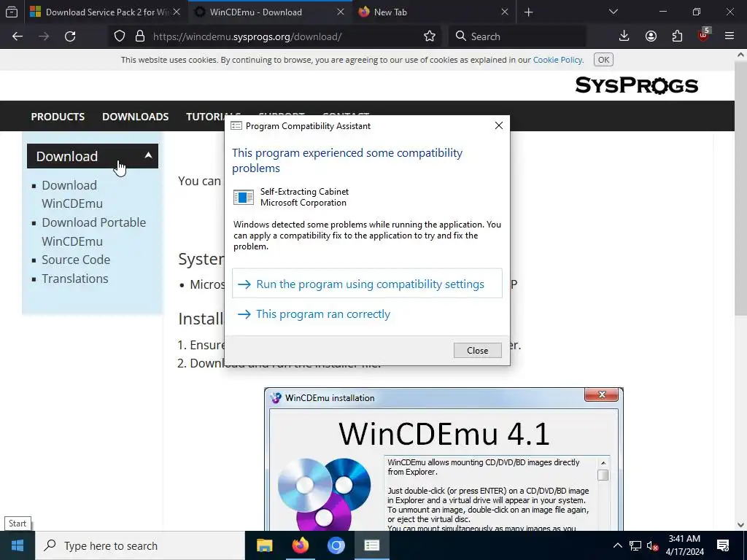
Task: Click Close button in Compatibility Assistant
Action: (477, 351)
